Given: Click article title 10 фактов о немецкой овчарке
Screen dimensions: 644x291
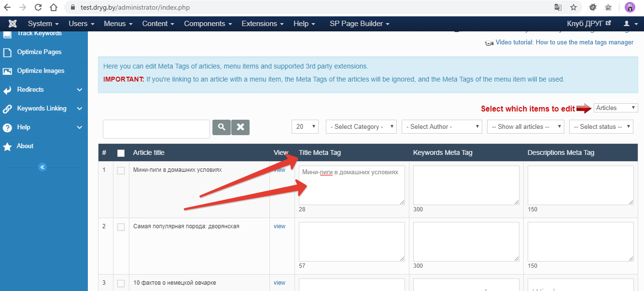Looking at the screenshot, I should tap(174, 283).
